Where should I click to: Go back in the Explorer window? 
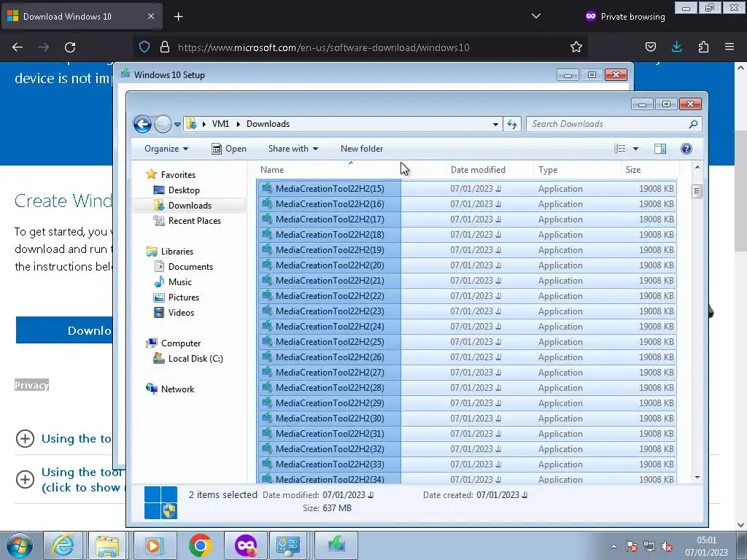coord(142,124)
